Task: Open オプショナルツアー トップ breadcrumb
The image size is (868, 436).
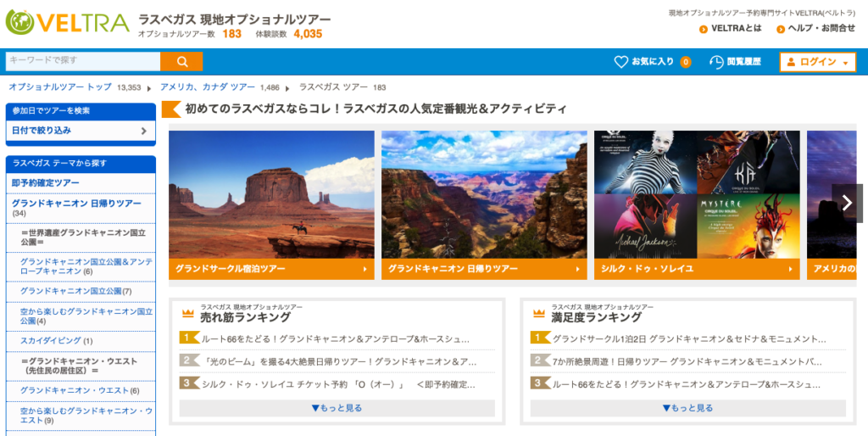Action: pos(60,87)
